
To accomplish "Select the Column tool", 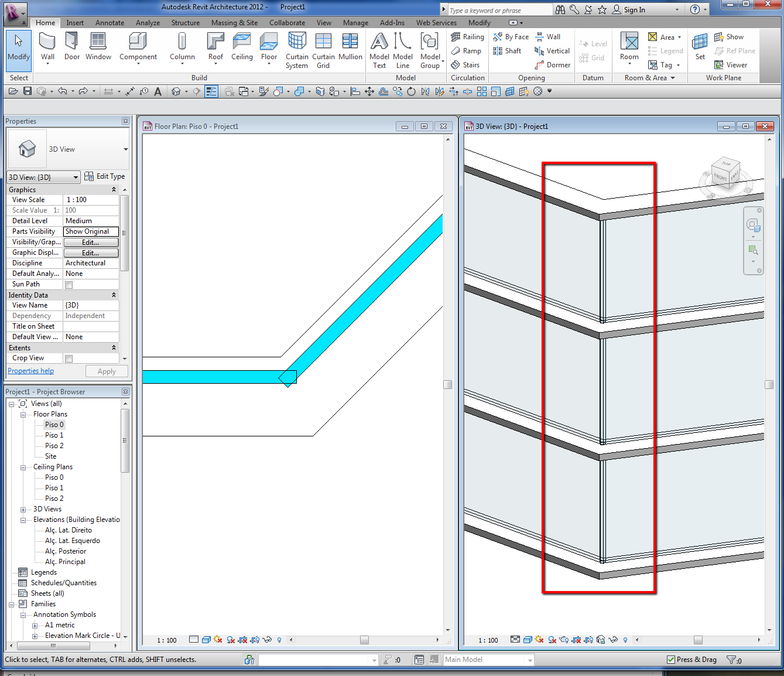I will (182, 47).
